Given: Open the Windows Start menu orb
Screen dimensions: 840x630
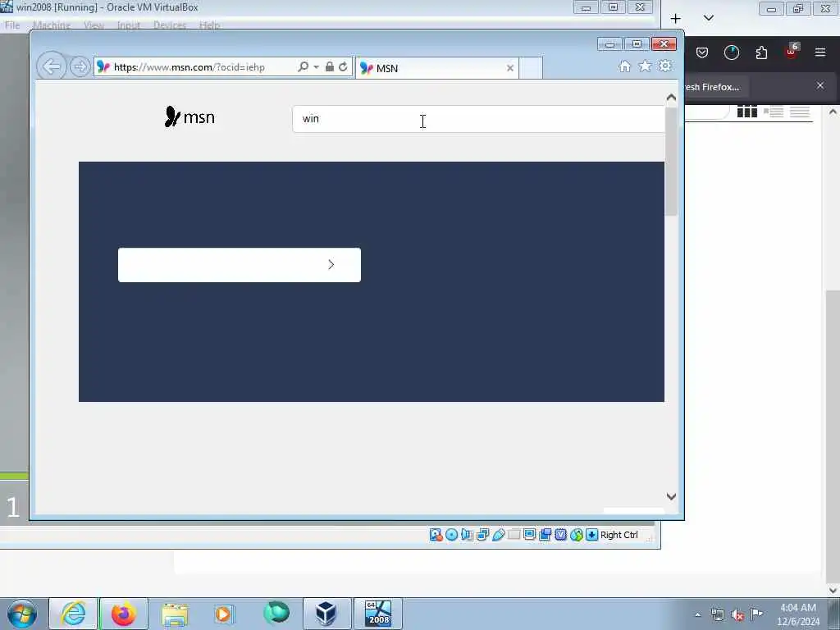Looking at the screenshot, I should click(x=22, y=614).
